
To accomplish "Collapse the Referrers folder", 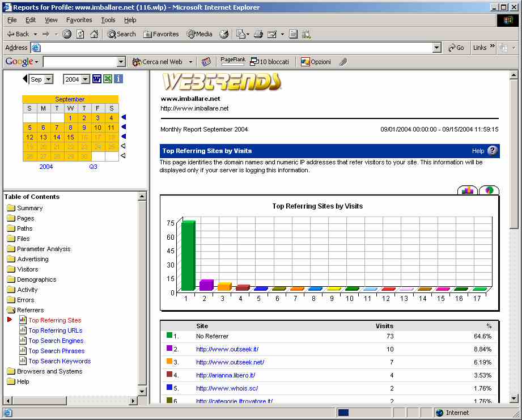I will (11, 310).
